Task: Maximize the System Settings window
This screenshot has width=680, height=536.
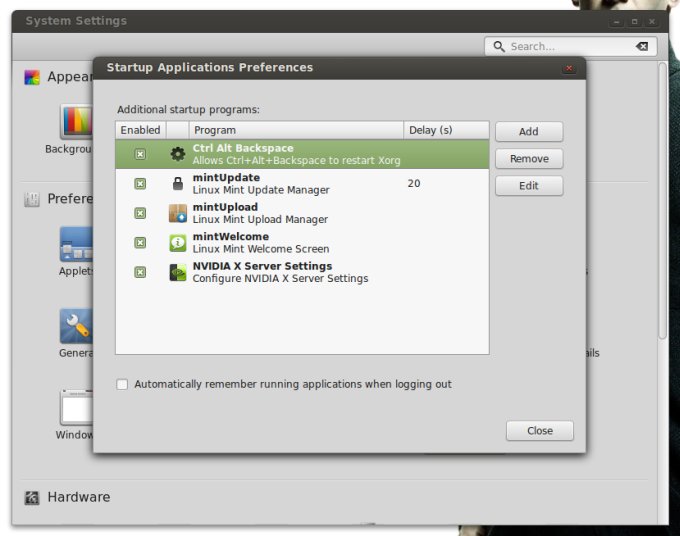Action: 634,22
